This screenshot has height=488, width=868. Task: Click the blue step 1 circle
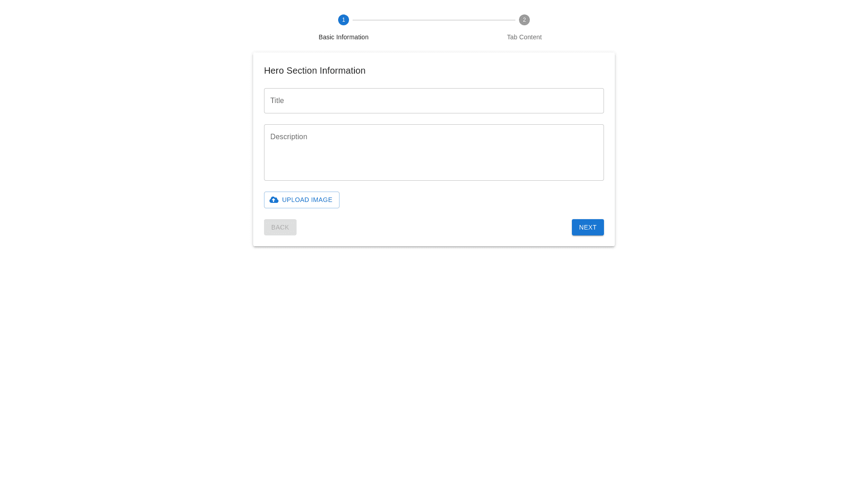(344, 20)
